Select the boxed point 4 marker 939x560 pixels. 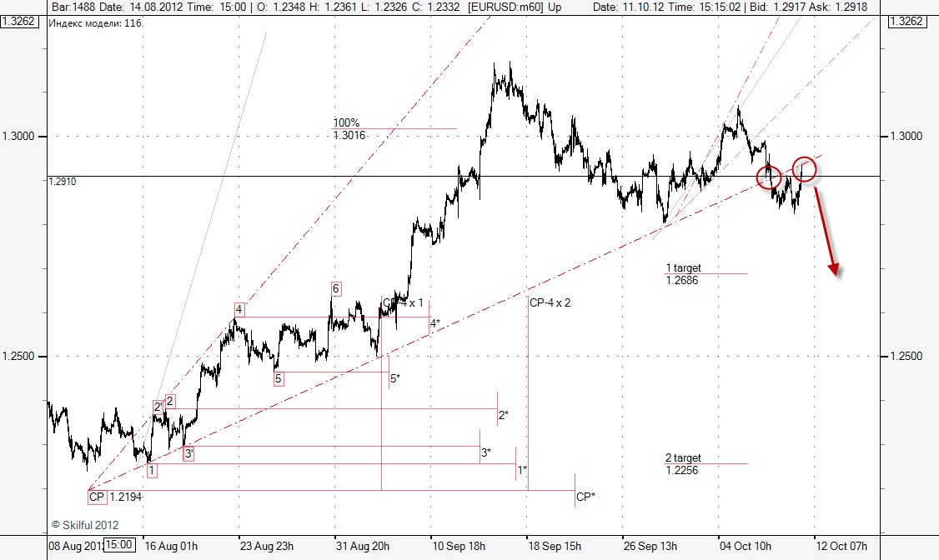coord(239,309)
